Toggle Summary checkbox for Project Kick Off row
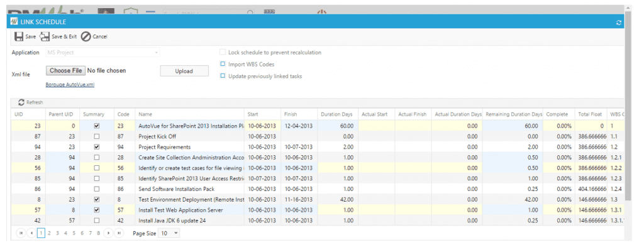Screen dimensions: 644x250 [x=96, y=136]
